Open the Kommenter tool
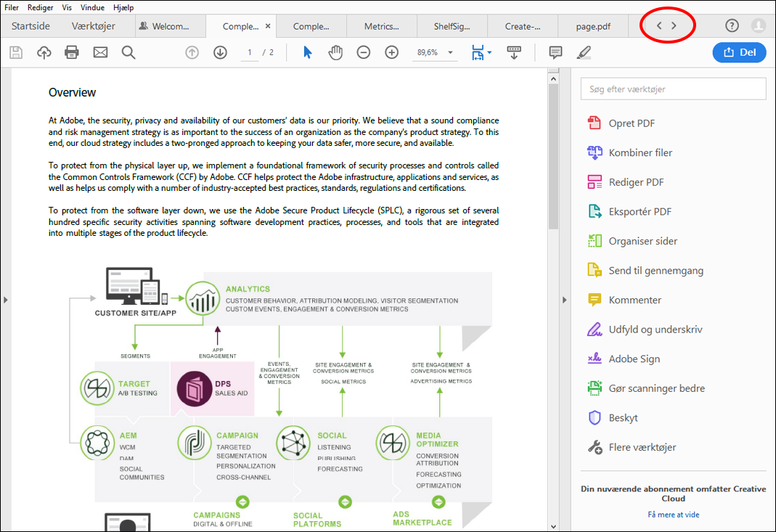776x532 pixels. (624, 300)
